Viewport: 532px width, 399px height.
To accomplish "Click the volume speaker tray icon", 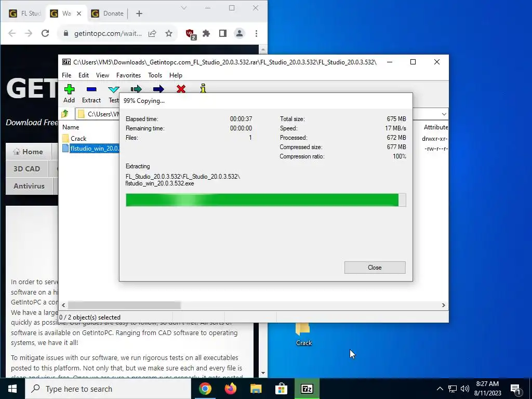I will coord(465,389).
